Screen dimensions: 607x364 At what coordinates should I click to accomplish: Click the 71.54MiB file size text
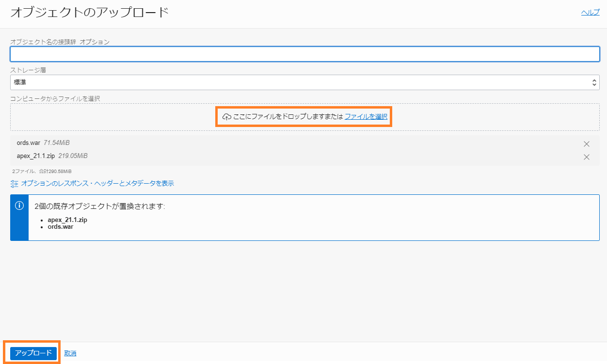click(x=57, y=143)
